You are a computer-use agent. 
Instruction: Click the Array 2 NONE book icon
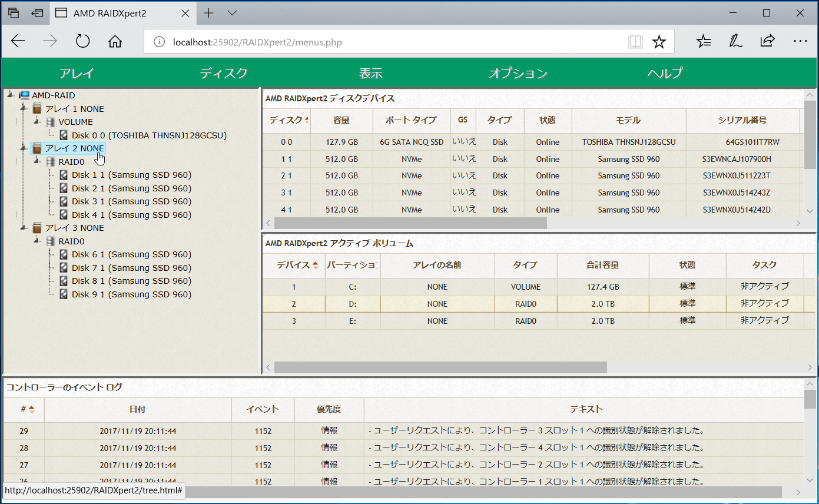point(37,148)
